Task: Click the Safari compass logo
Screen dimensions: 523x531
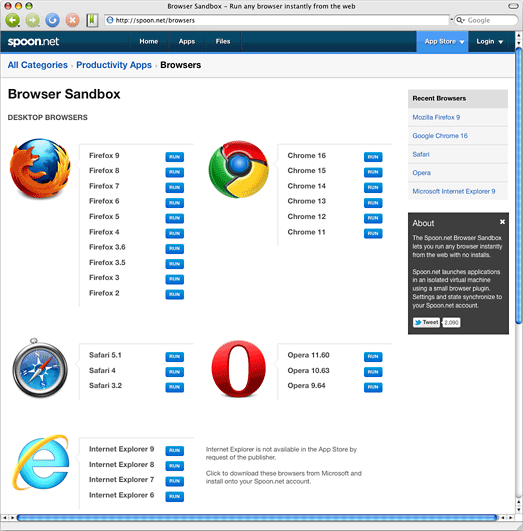Action: tap(40, 368)
